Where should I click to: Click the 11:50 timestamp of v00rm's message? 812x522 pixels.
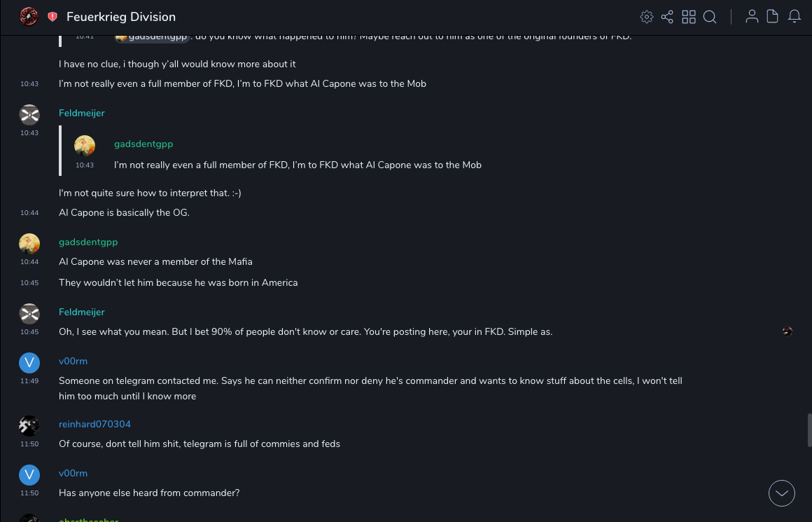coord(29,493)
